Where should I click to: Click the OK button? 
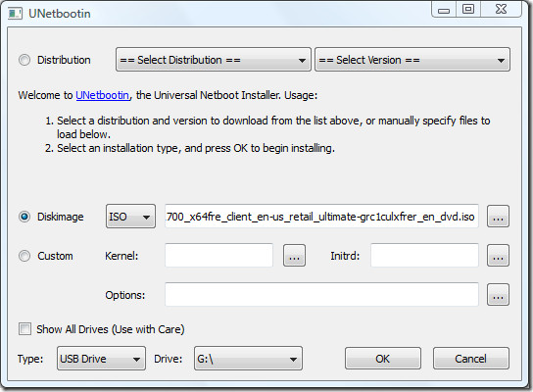click(383, 359)
